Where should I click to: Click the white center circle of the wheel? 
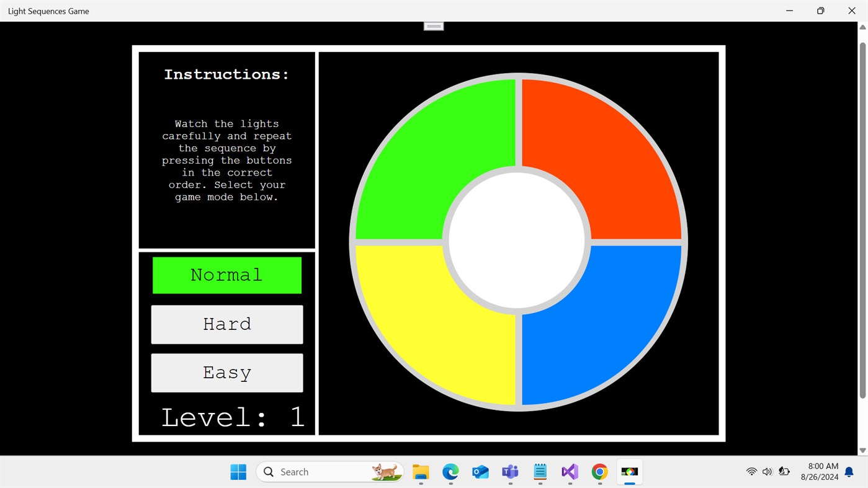[517, 241]
